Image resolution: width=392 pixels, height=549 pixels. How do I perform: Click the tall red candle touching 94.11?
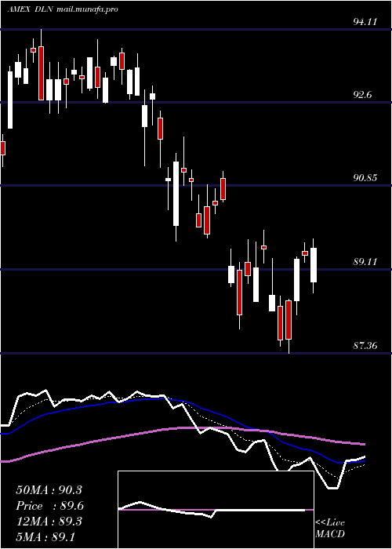coord(42,73)
